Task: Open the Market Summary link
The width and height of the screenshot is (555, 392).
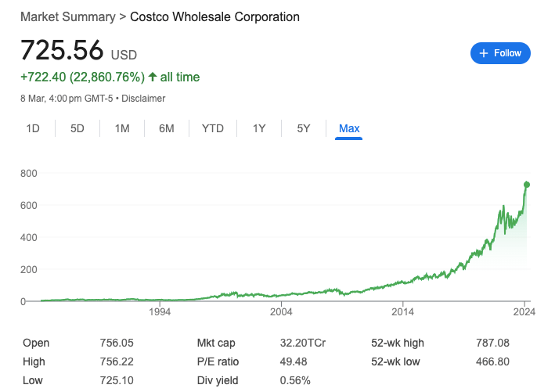Action: [68, 17]
